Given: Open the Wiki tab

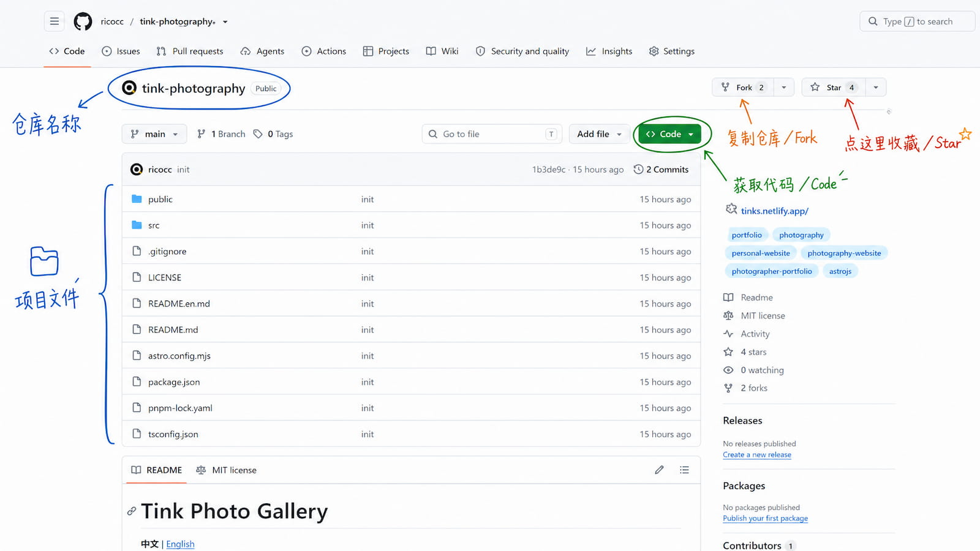Looking at the screenshot, I should click(x=442, y=51).
